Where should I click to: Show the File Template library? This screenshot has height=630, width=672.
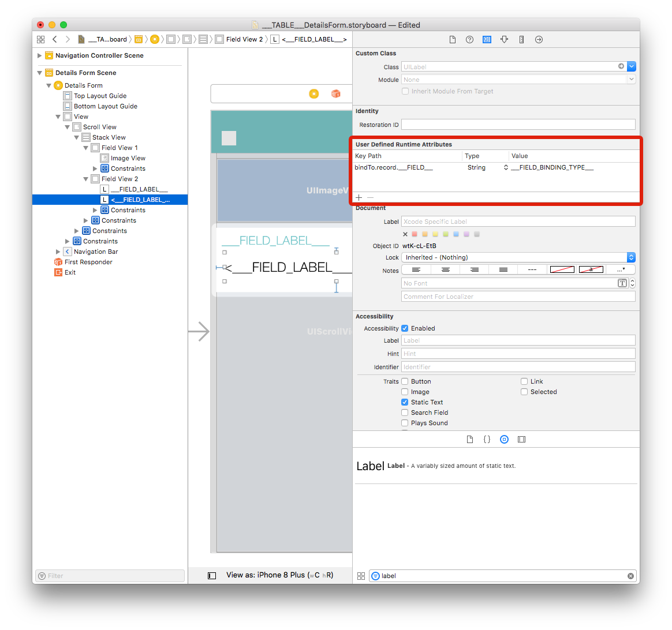470,440
